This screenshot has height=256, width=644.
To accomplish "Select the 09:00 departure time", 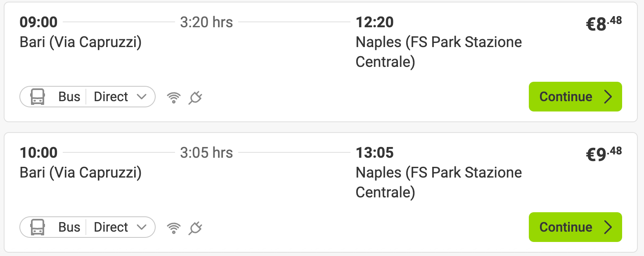I will point(39,22).
